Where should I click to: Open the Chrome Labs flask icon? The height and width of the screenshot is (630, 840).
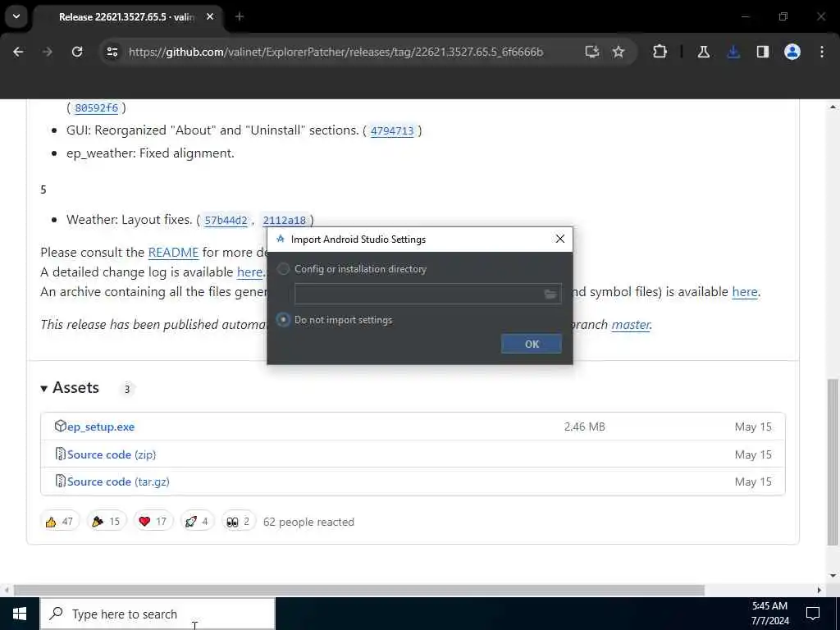pos(703,52)
